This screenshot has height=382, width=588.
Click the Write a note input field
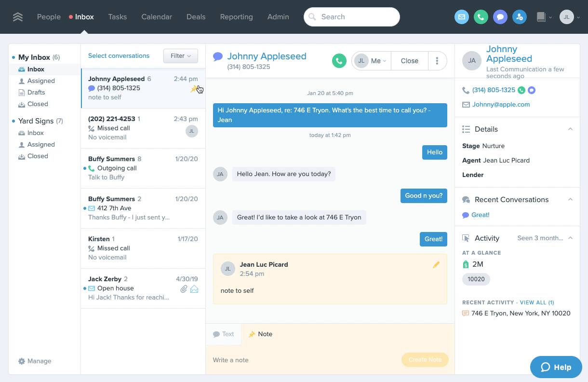point(304,360)
